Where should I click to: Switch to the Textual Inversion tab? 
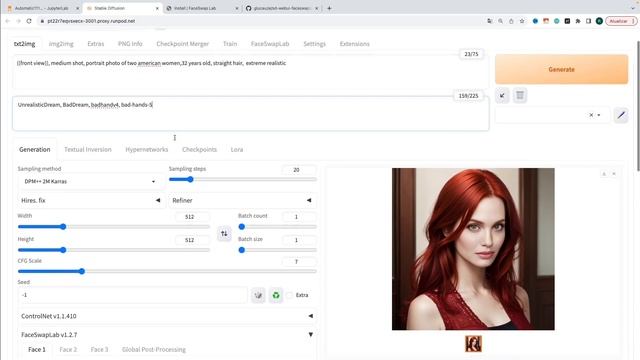pyautogui.click(x=88, y=149)
